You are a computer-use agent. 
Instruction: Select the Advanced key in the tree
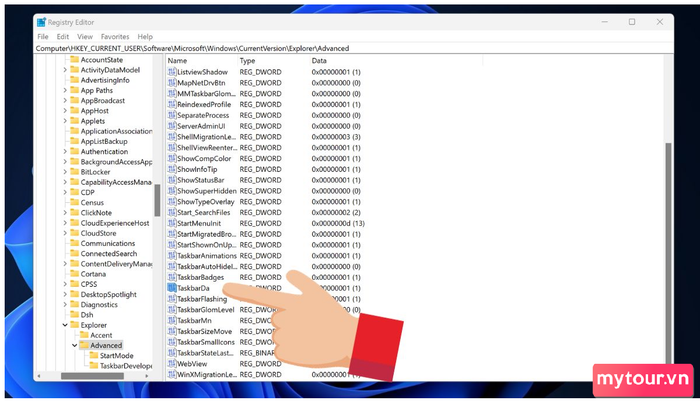pos(106,345)
